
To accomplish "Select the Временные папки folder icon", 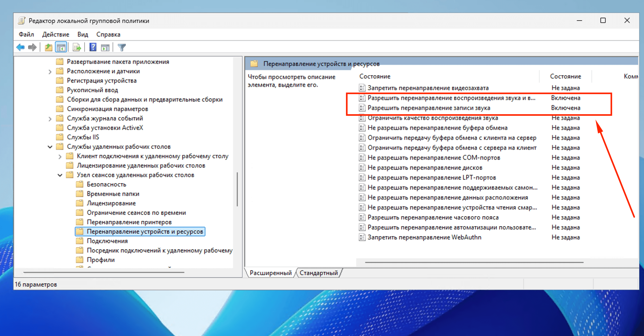I will pyautogui.click(x=80, y=194).
